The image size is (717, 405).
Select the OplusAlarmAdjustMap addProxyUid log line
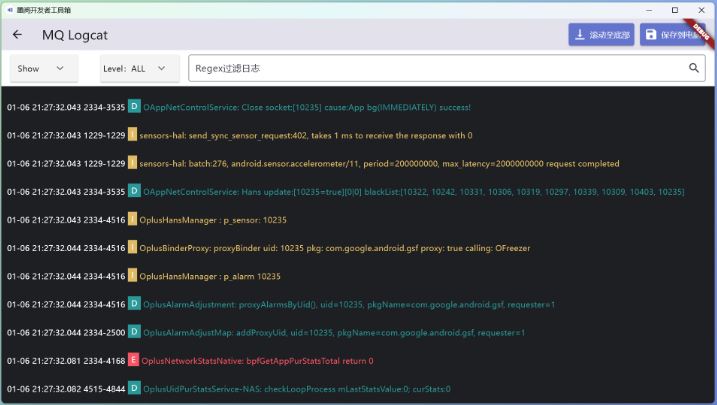point(334,332)
